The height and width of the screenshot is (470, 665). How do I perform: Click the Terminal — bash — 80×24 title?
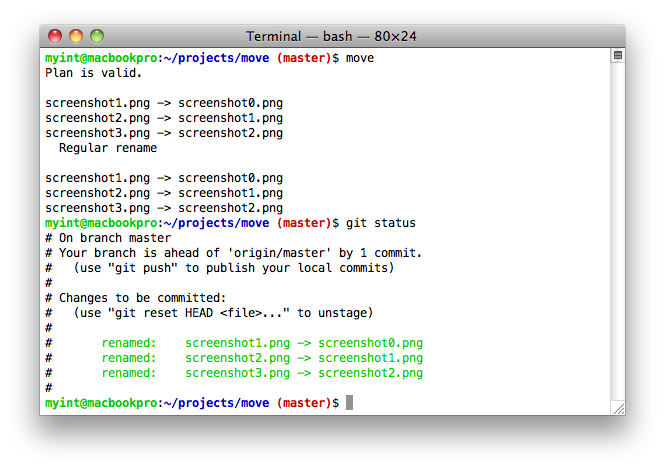tap(331, 36)
